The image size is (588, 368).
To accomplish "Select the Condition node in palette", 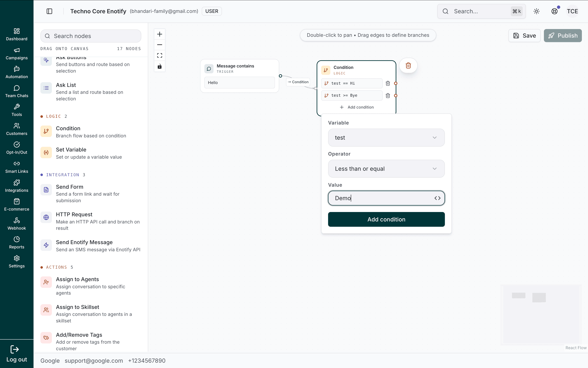I will pyautogui.click(x=91, y=132).
